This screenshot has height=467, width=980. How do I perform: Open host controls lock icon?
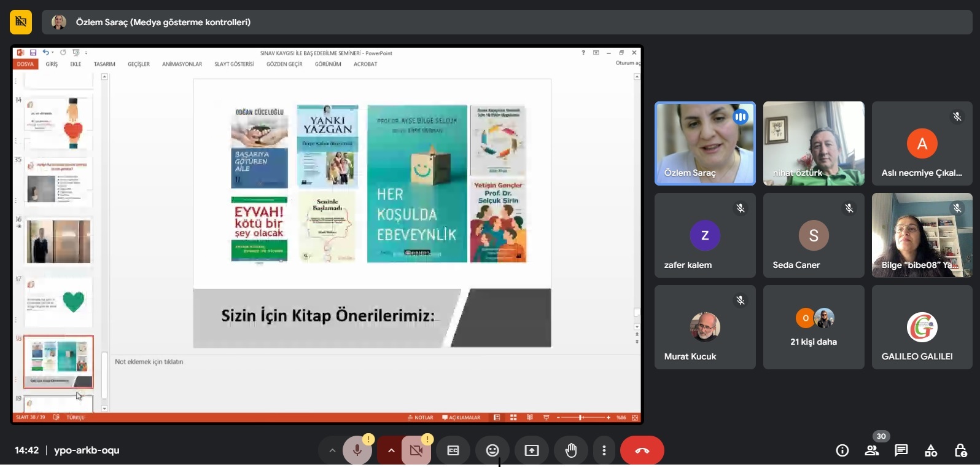[x=960, y=450]
